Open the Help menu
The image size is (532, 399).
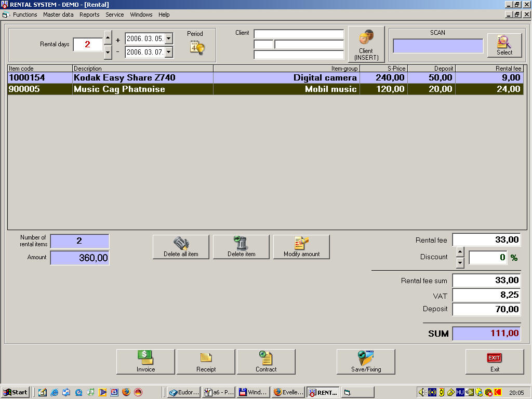click(x=164, y=15)
